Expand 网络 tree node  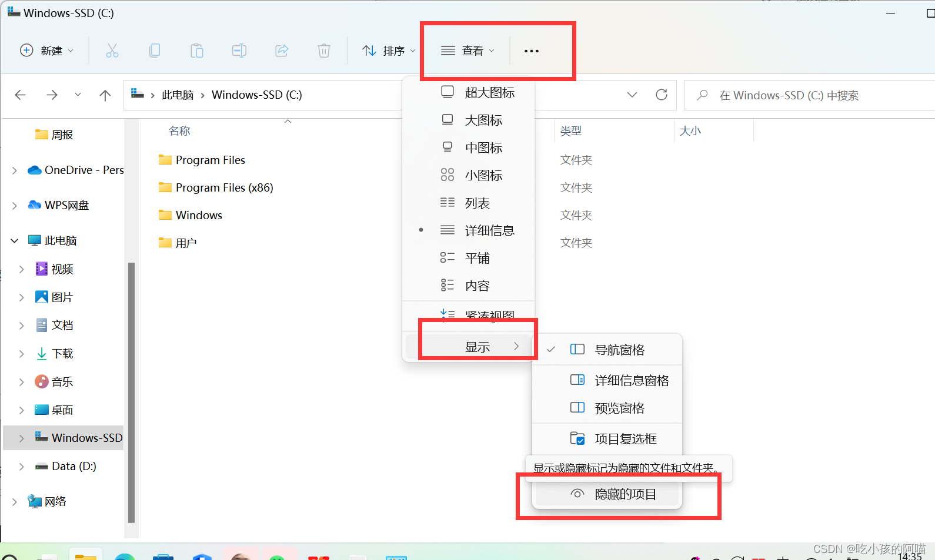[15, 502]
